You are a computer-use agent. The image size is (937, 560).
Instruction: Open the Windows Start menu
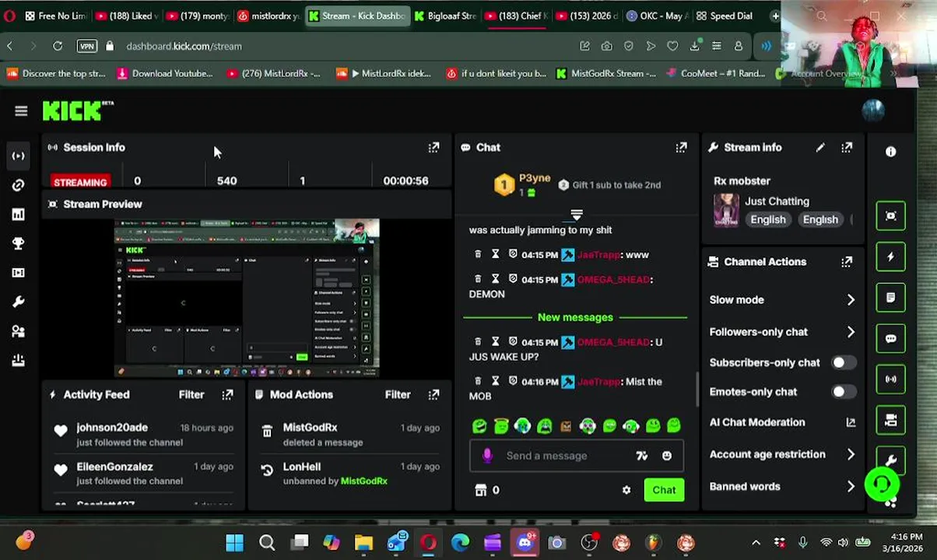pos(234,542)
